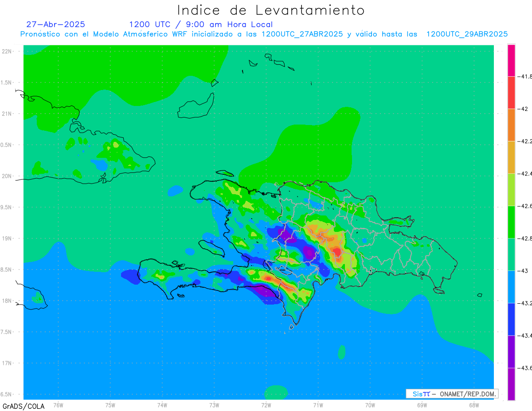Click the "71W" longitude label
Viewport: 532px width, 411px height.
(x=318, y=405)
